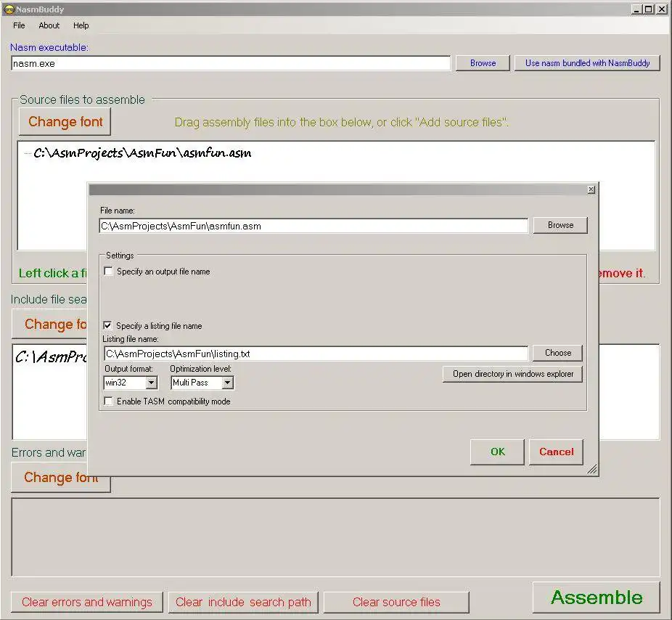Viewport: 672px width, 620px height.
Task: Click the include path entry starting C:\AsmPr
Action: click(x=51, y=356)
